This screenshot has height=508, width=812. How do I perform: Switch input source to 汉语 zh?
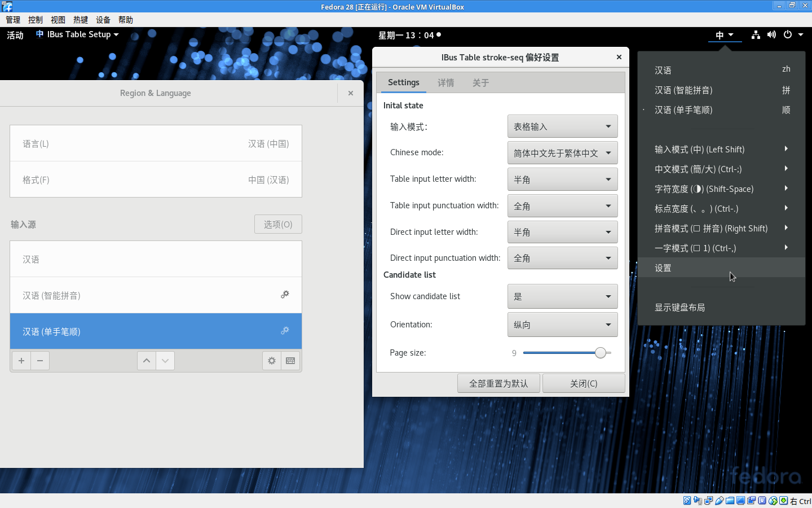722,70
